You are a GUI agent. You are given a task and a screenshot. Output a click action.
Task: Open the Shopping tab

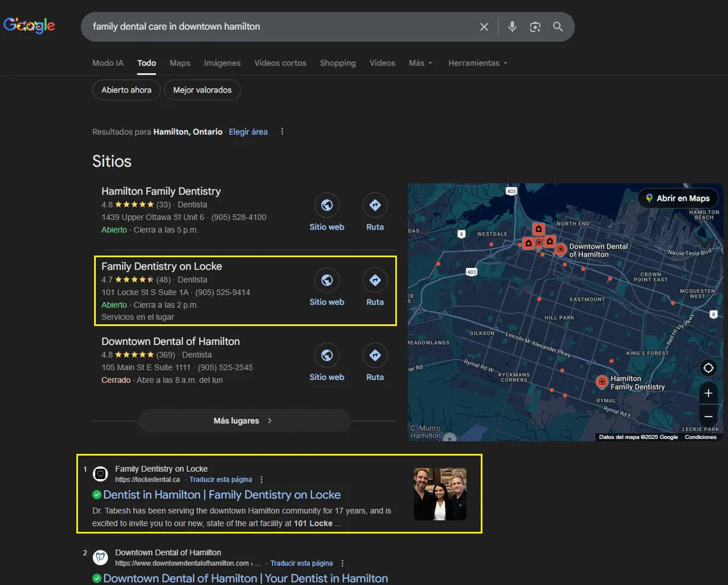click(338, 63)
